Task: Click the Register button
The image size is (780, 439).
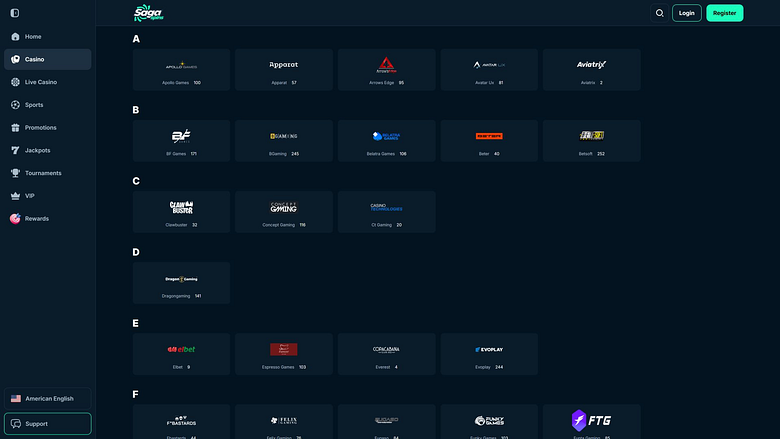Action: pyautogui.click(x=724, y=13)
